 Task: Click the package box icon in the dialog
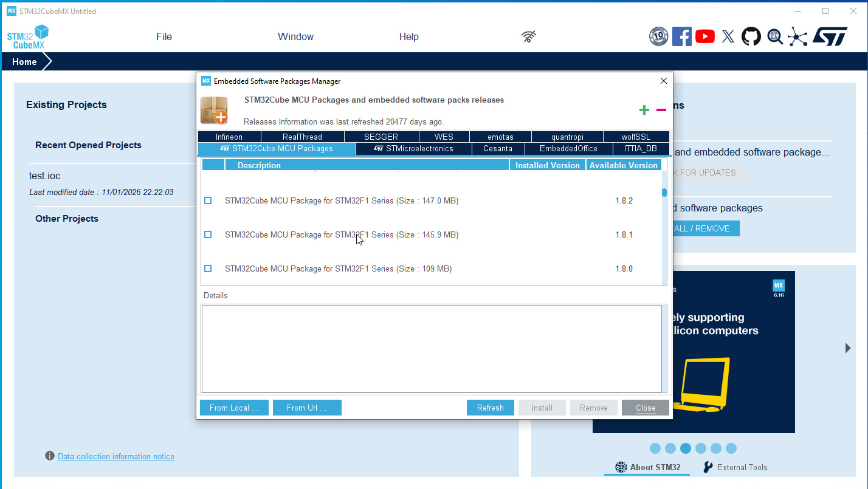click(x=214, y=110)
